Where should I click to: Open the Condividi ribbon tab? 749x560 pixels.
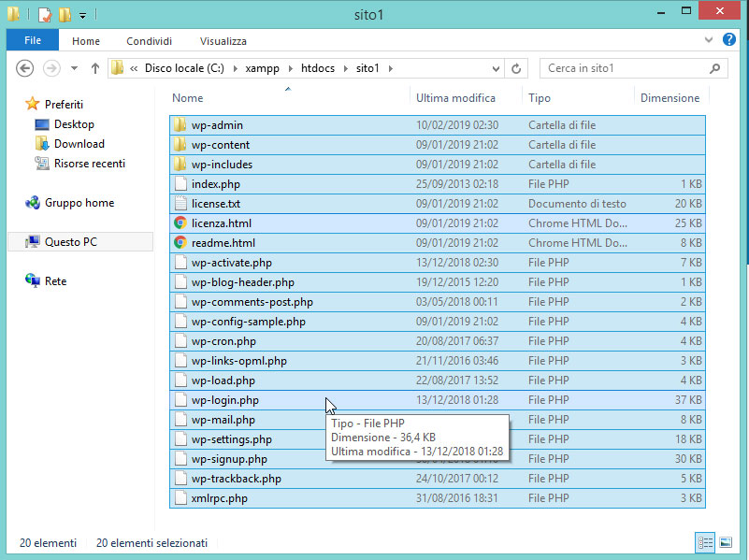149,41
